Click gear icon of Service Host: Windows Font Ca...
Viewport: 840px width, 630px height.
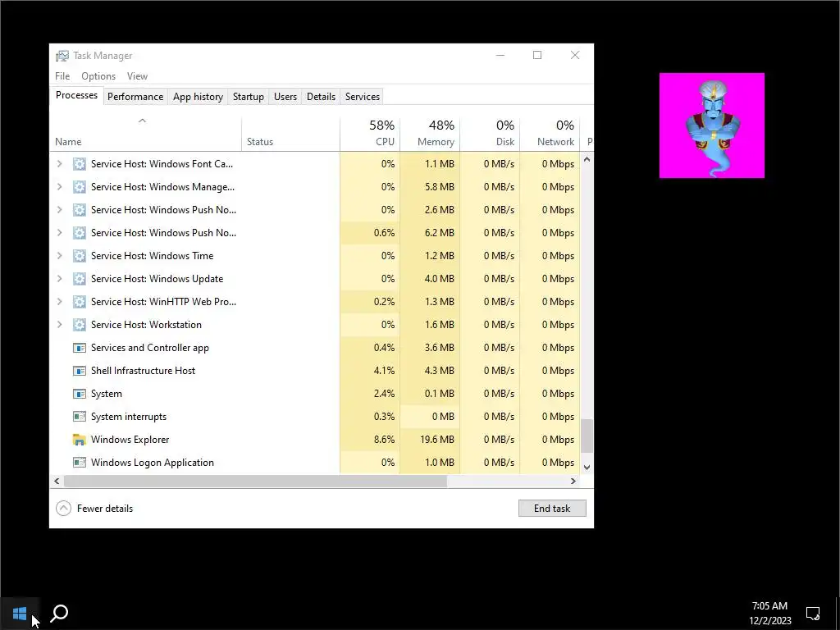(x=80, y=164)
